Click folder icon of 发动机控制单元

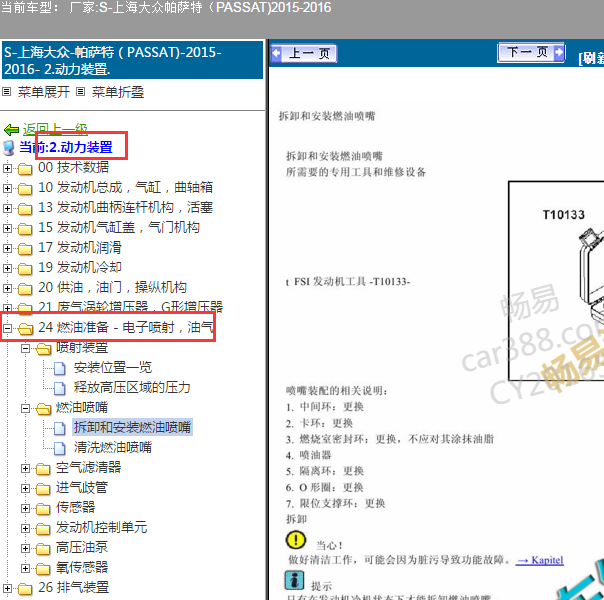(43, 529)
